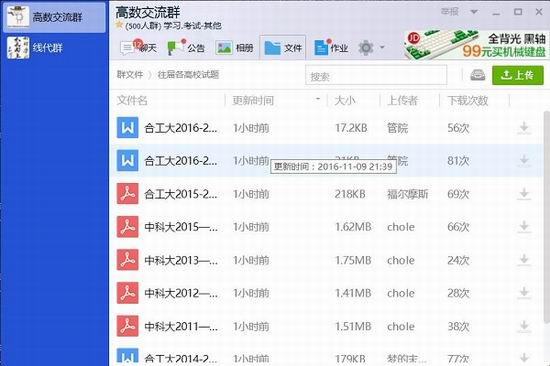Click the Word icon of the 17.2KB file
This screenshot has height=366, width=550.
(127, 128)
